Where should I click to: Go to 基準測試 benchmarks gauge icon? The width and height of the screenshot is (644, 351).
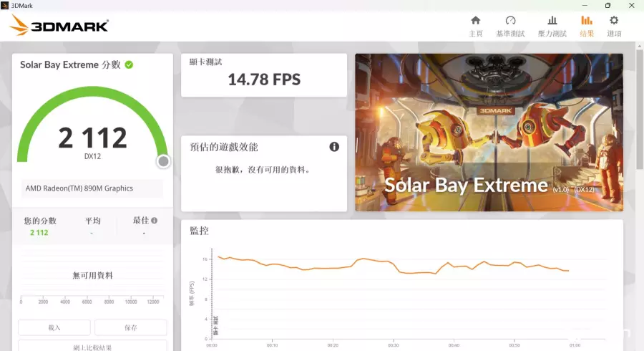pos(510,21)
